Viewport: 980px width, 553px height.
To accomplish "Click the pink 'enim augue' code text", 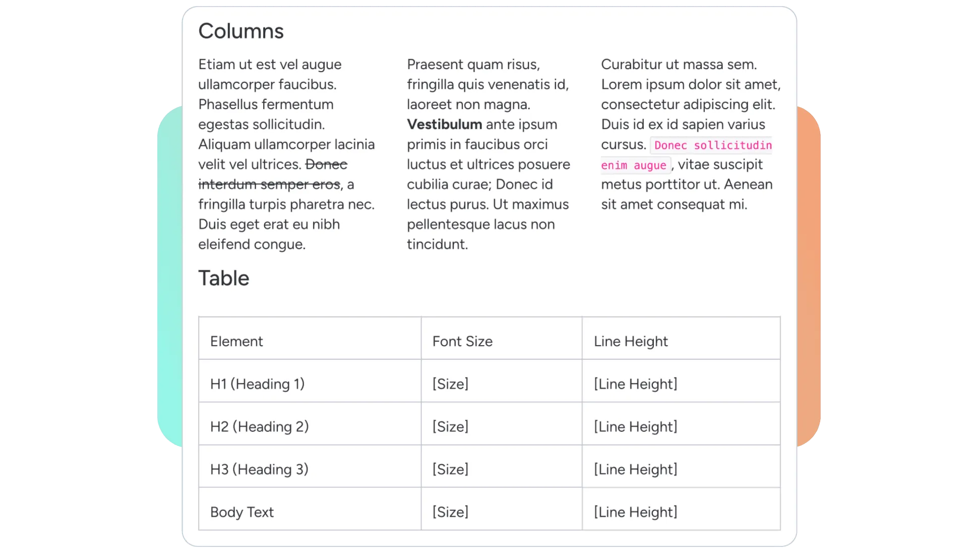I will 634,165.
